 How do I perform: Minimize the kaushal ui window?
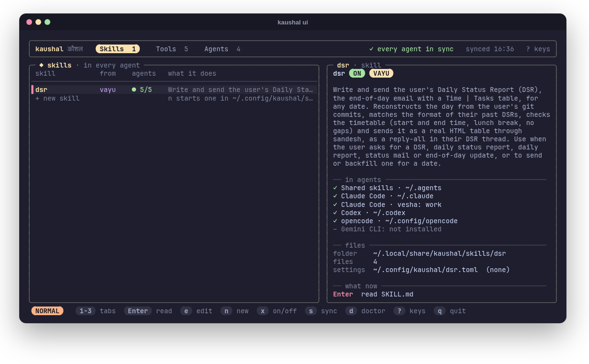click(x=38, y=22)
